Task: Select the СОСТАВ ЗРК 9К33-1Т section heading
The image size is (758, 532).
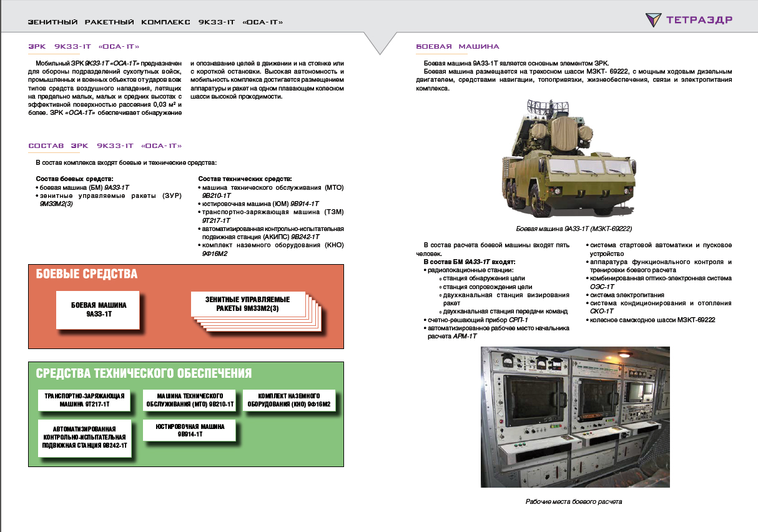Action: [105, 145]
